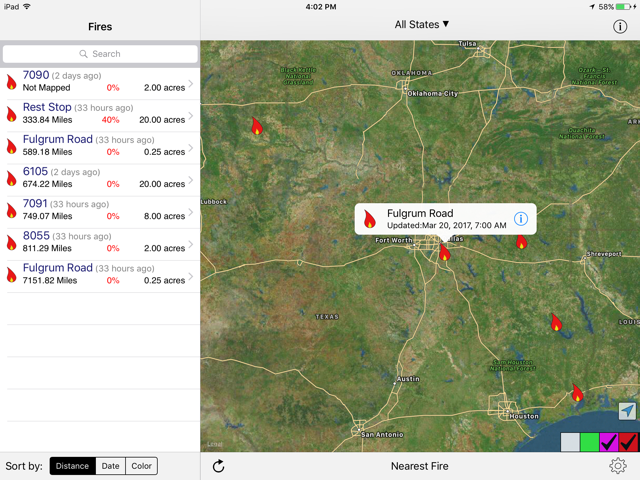This screenshot has height=480, width=640.
Task: Select fire marker near Louisiana border
Action: tap(556, 322)
